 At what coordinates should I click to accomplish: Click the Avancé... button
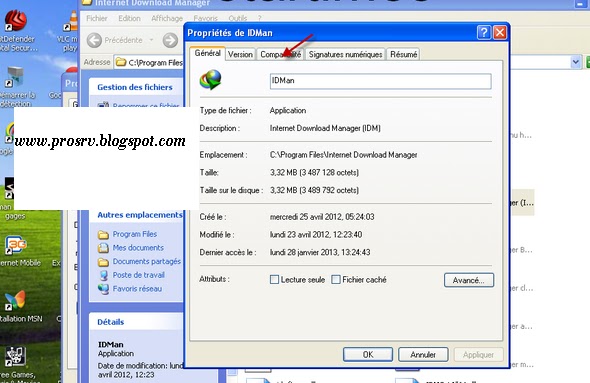click(x=469, y=280)
